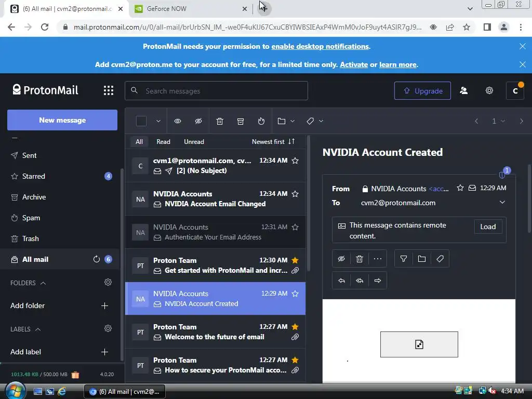Delete the open message using trash icon
Viewport: 532px width, 399px height.
point(360,259)
